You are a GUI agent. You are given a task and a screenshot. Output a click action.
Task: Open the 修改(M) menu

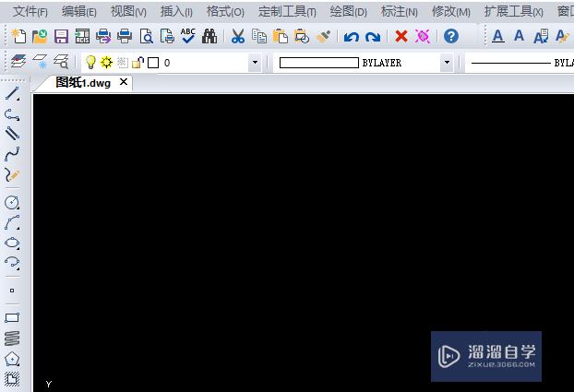(451, 12)
